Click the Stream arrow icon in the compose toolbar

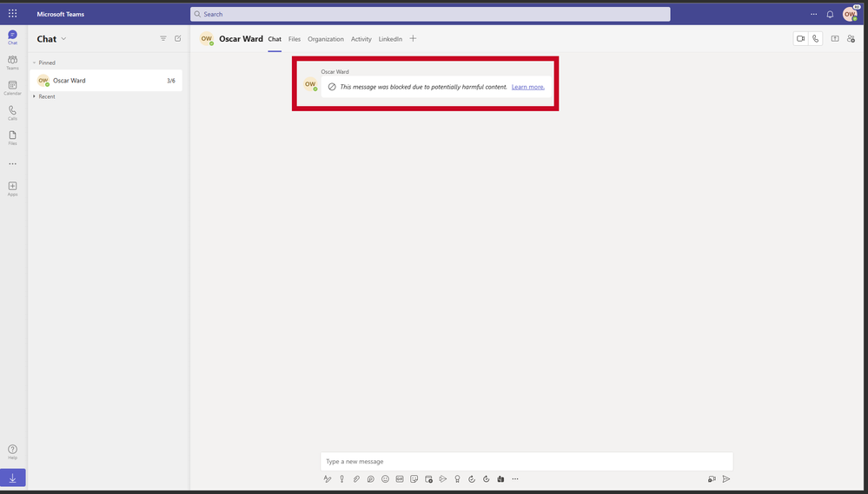(443, 479)
